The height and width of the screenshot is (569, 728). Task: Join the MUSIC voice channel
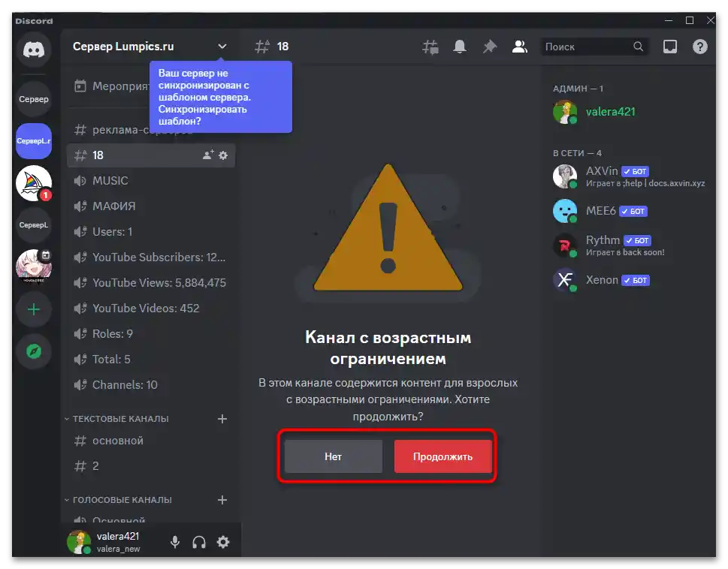(x=151, y=180)
